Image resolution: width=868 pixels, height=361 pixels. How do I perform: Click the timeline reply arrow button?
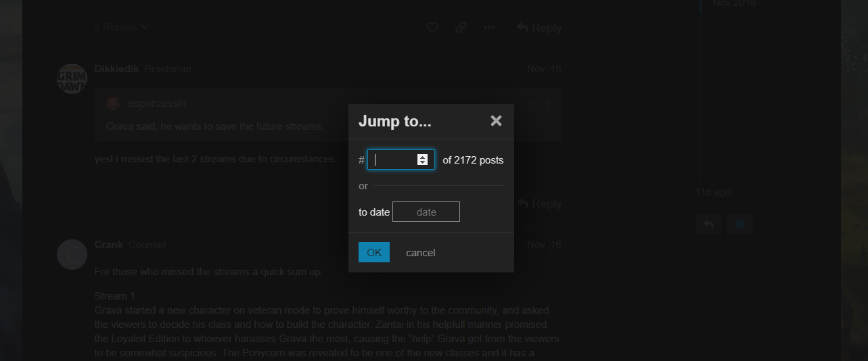click(x=708, y=224)
